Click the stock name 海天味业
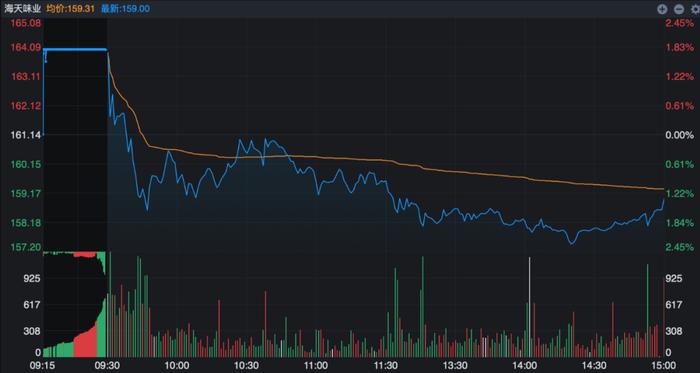The height and width of the screenshot is (373, 700). tap(22, 8)
